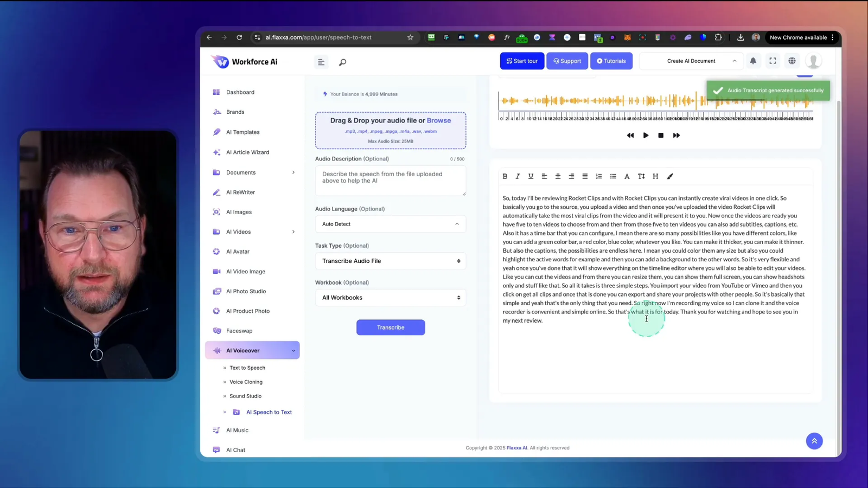Click New Chrome available update button

tap(802, 37)
